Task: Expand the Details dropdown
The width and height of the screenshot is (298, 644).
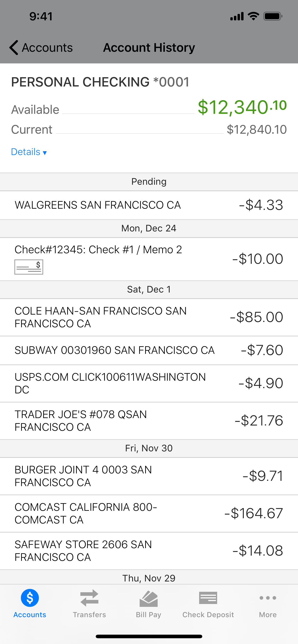Action: click(x=29, y=152)
